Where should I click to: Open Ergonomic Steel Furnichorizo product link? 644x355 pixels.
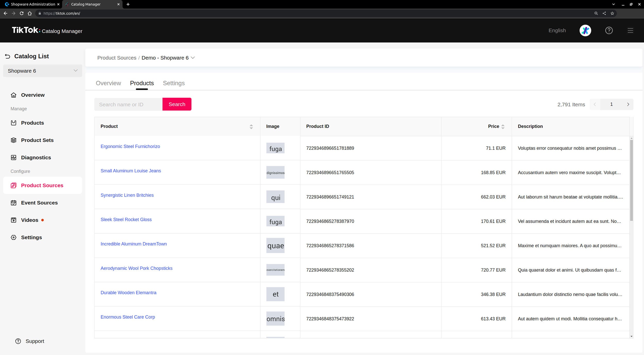(x=130, y=146)
